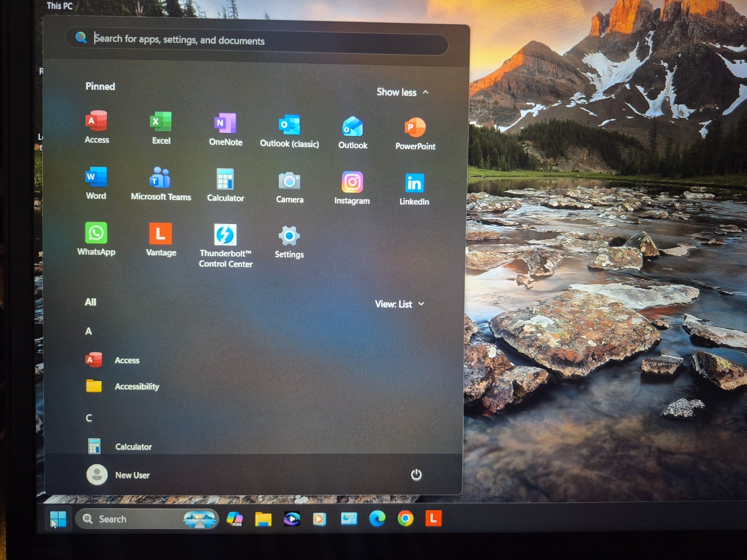
Task: Open LinkedIn pinned app
Action: tap(414, 189)
